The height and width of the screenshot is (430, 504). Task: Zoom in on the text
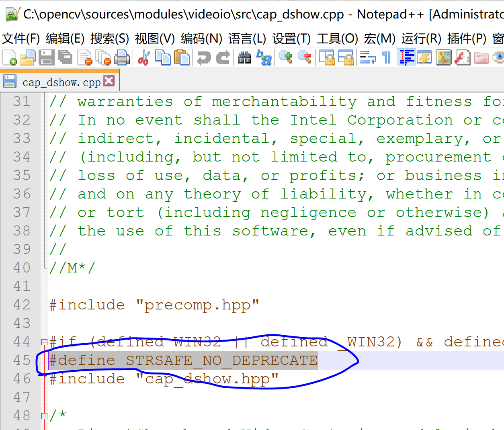coord(286,57)
